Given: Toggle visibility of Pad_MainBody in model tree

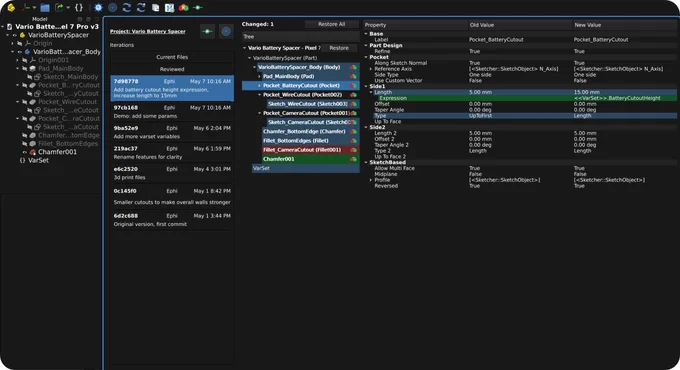Looking at the screenshot, I should coord(25,69).
